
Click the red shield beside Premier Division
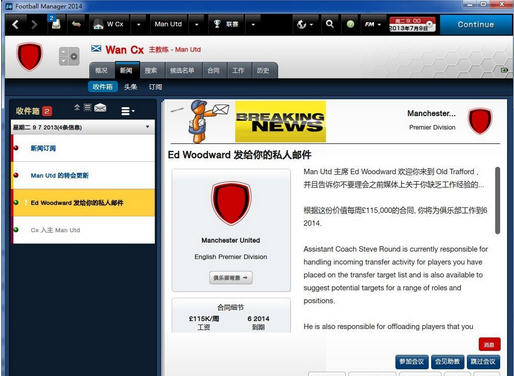pos(480,121)
